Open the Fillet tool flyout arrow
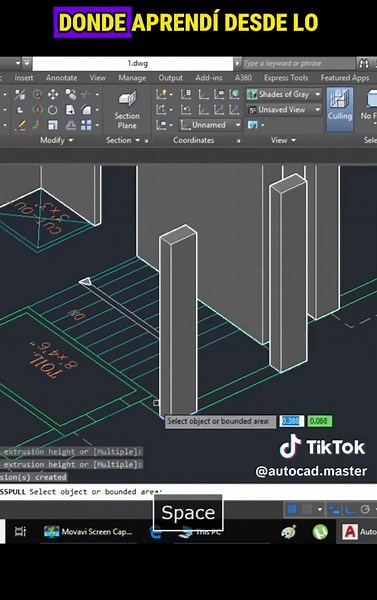The image size is (377, 600). coord(97,110)
